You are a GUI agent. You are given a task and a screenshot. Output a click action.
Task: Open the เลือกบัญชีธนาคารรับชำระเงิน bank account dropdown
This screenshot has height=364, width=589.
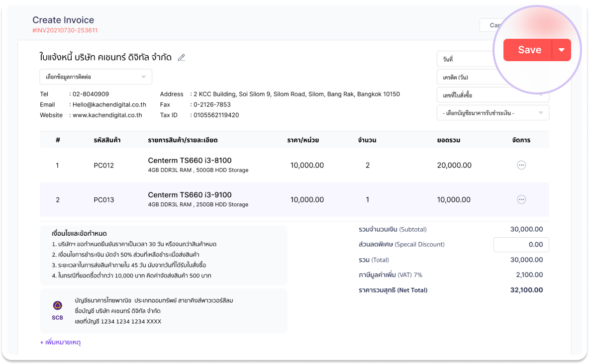click(x=492, y=113)
